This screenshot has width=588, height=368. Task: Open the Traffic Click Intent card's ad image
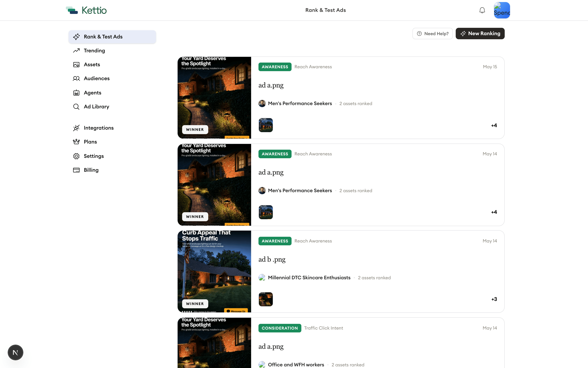(214, 343)
